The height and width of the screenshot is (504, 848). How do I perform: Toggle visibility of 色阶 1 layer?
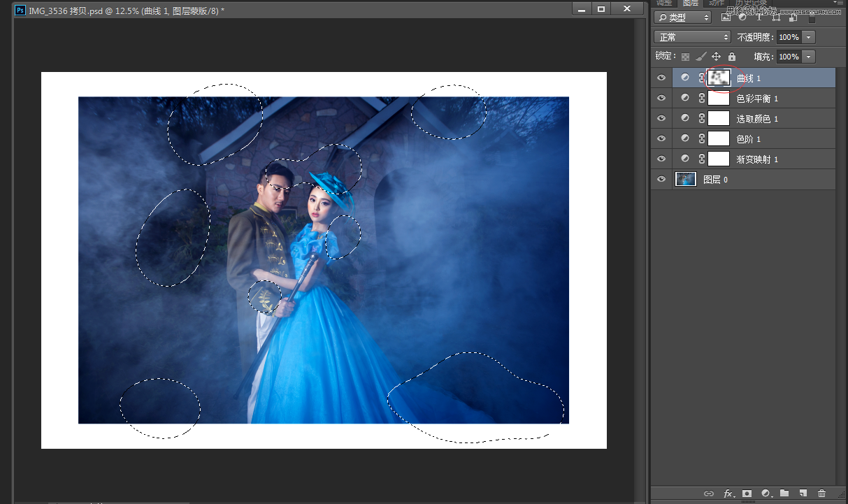661,138
